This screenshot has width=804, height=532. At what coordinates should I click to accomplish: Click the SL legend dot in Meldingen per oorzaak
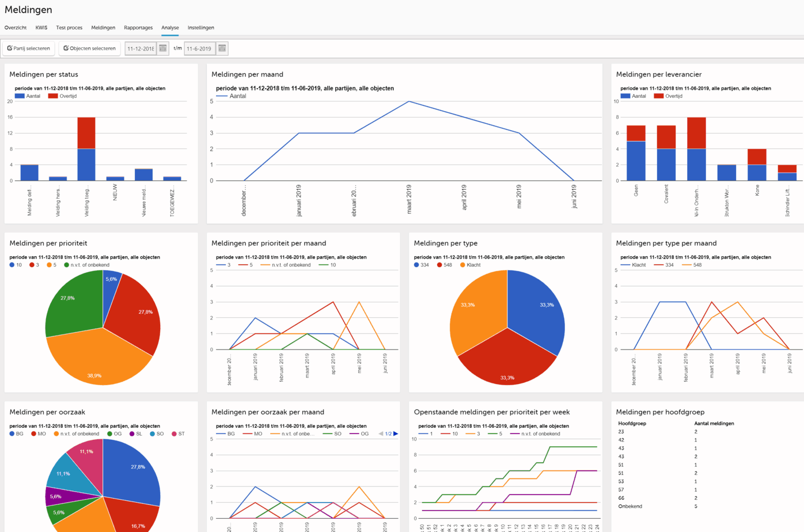(x=132, y=434)
